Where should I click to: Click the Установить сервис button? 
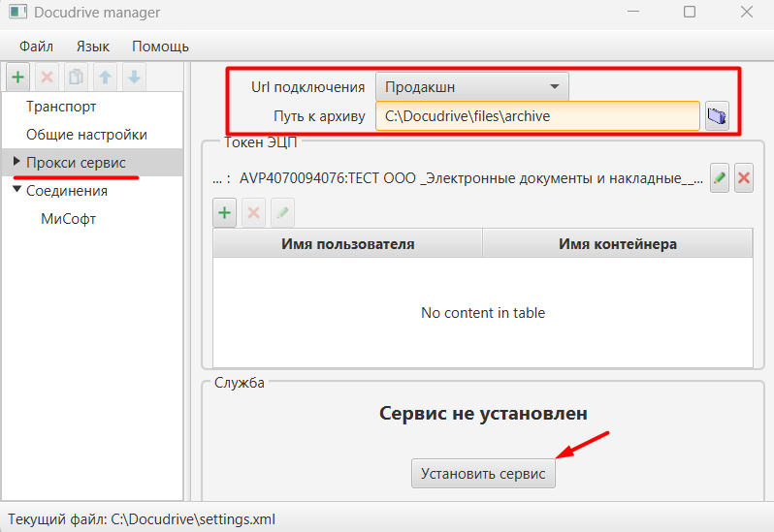pyautogui.click(x=483, y=473)
